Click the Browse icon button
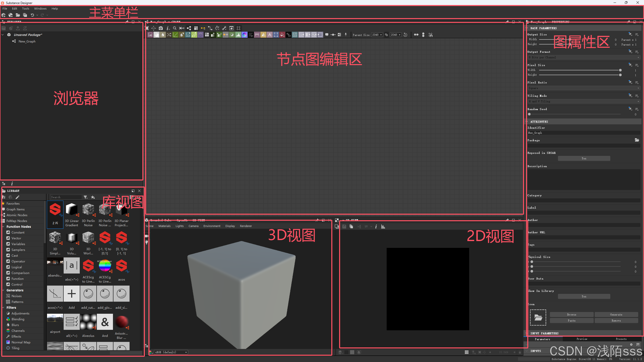This screenshot has height=362, width=644. coord(572,314)
